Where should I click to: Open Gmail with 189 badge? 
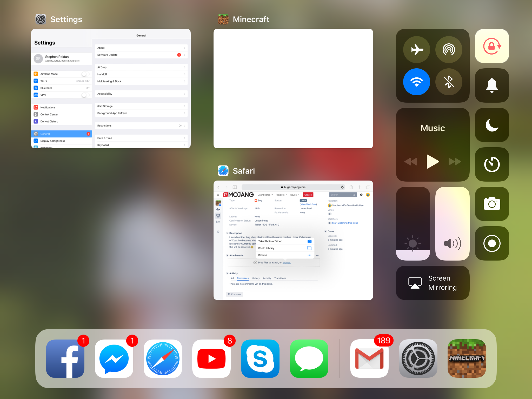[x=369, y=358]
